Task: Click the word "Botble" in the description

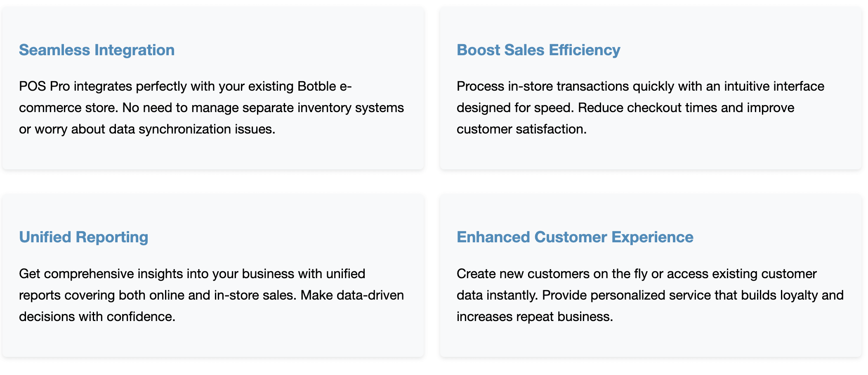Action: pos(316,86)
